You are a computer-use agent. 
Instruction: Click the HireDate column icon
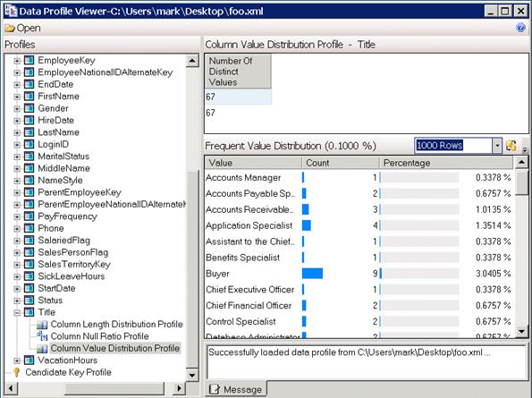30,120
